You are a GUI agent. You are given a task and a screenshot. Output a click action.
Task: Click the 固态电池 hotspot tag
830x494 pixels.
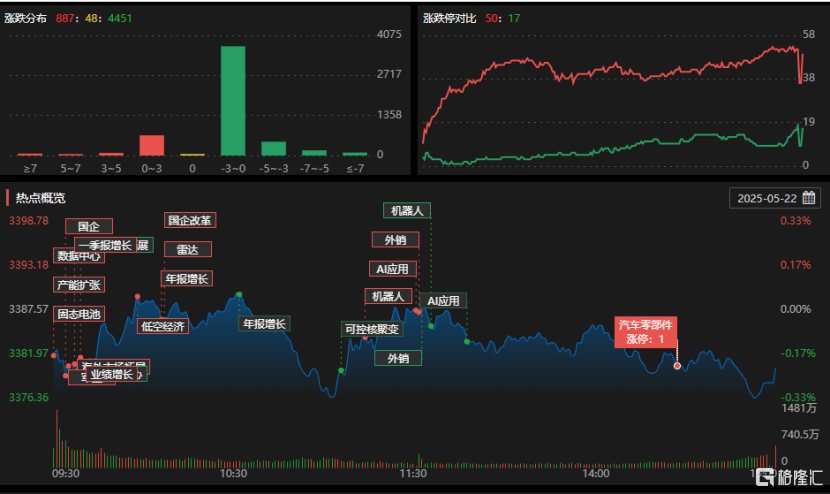coord(78,314)
